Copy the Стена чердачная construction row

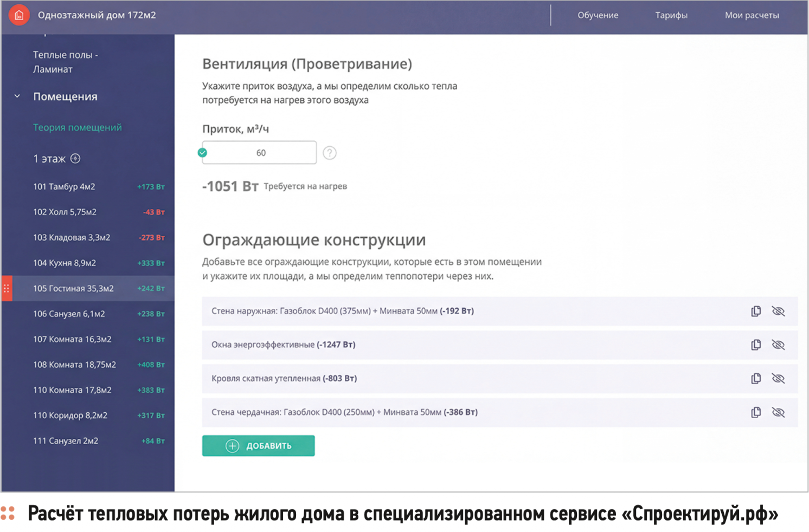click(756, 413)
